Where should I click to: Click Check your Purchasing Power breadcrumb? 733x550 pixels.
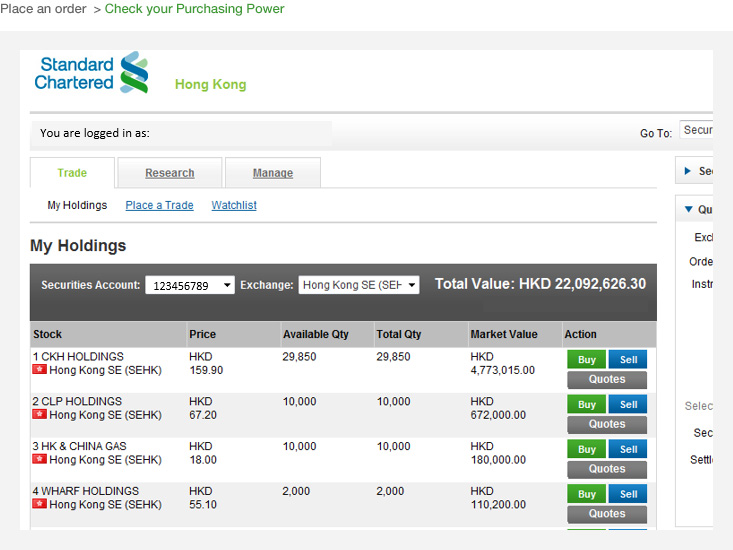(x=194, y=9)
